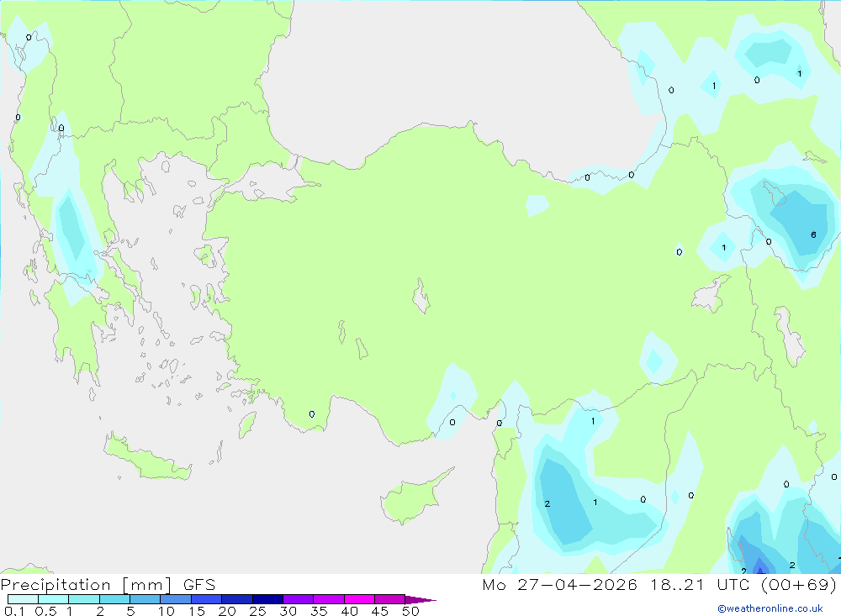Click the 1–2 mm legend color swatch

[x=83, y=599]
